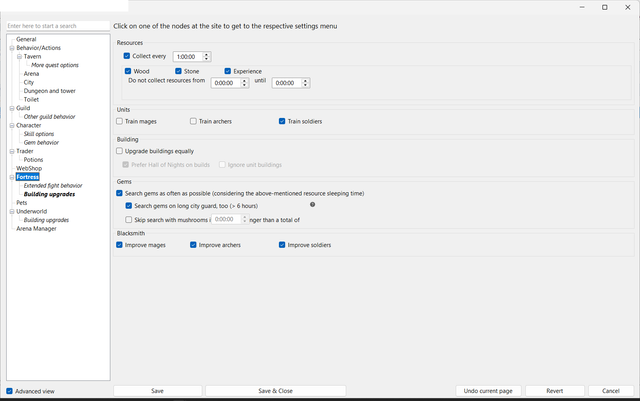Select the Tavern tree item
This screenshot has height=401, width=640.
[x=32, y=56]
